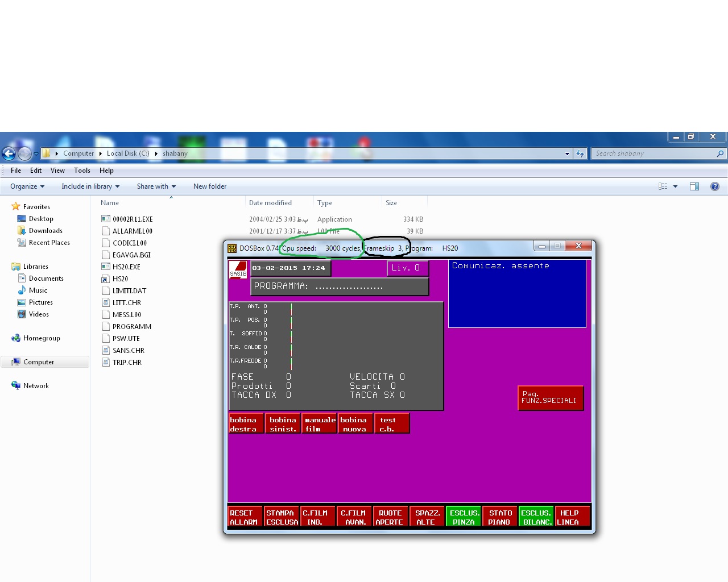Viewport: 728px width, 582px height.
Task: Toggle ESCLUS. PINZA green button
Action: [x=464, y=517]
